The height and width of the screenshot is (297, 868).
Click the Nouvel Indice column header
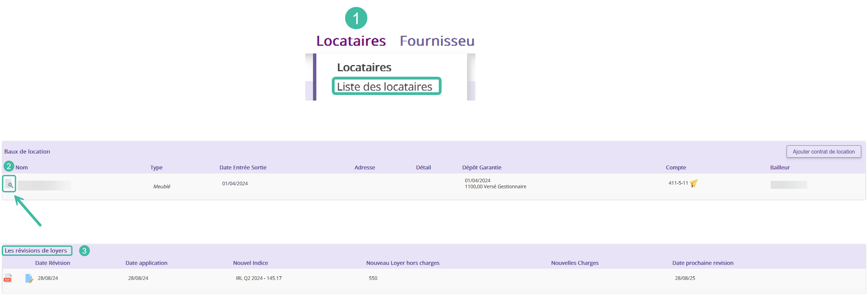coord(250,263)
